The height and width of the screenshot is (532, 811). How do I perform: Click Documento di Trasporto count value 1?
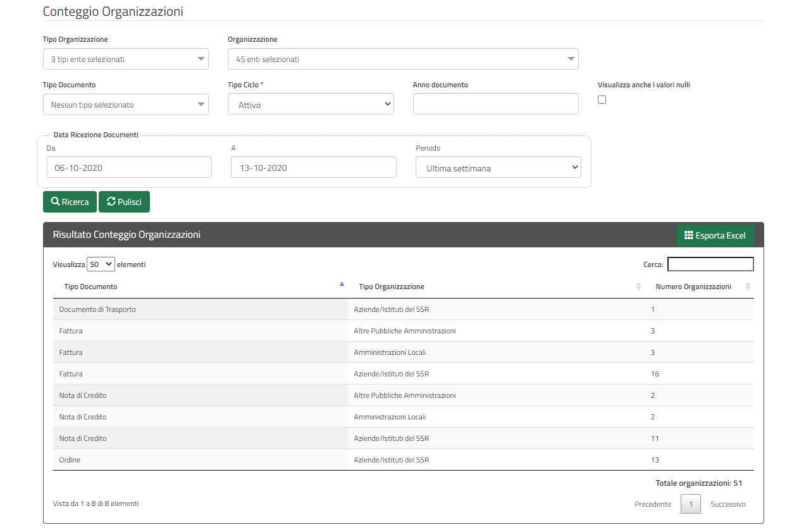653,309
